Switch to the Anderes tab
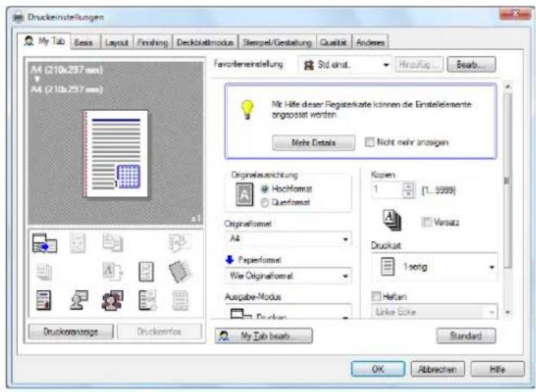The width and height of the screenshot is (536, 392). click(370, 42)
